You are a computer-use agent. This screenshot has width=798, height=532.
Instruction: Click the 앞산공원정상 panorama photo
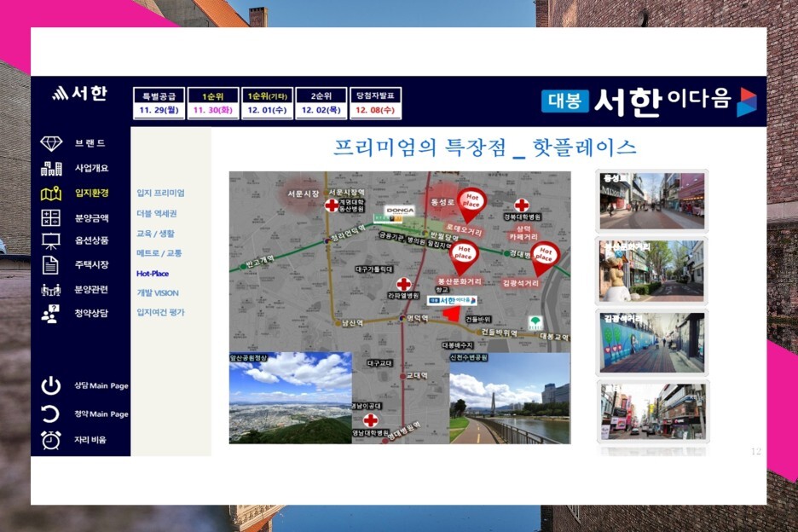pos(291,398)
